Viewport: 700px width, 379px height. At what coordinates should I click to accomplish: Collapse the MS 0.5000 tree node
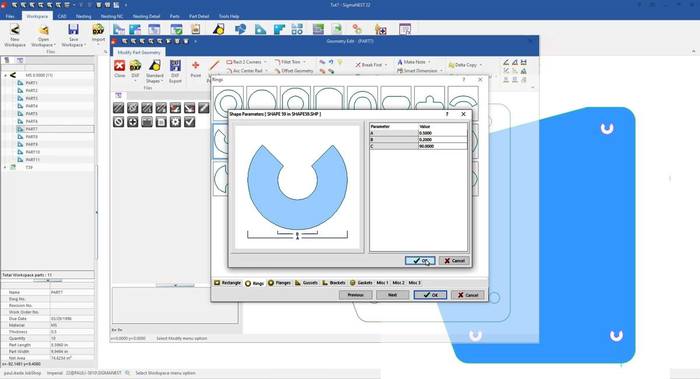(5, 75)
